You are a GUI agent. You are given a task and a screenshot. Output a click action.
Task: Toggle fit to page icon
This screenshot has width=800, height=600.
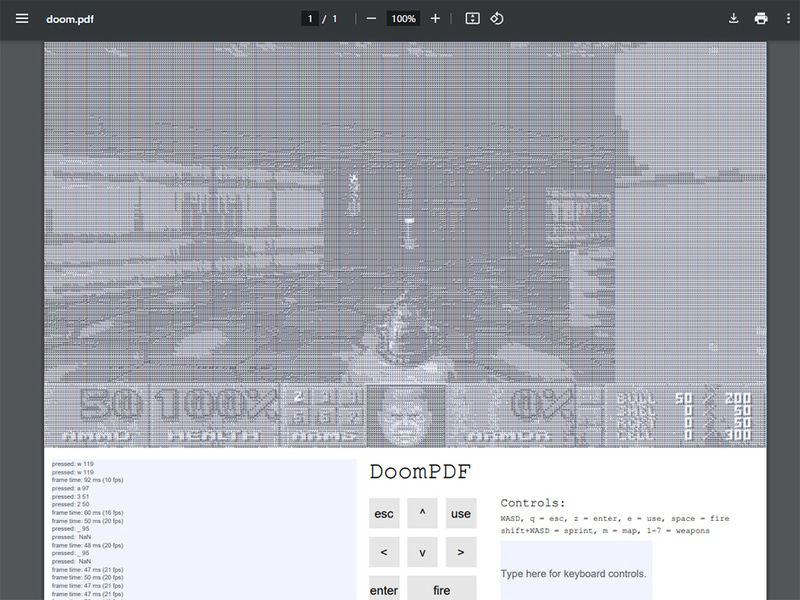coord(472,19)
